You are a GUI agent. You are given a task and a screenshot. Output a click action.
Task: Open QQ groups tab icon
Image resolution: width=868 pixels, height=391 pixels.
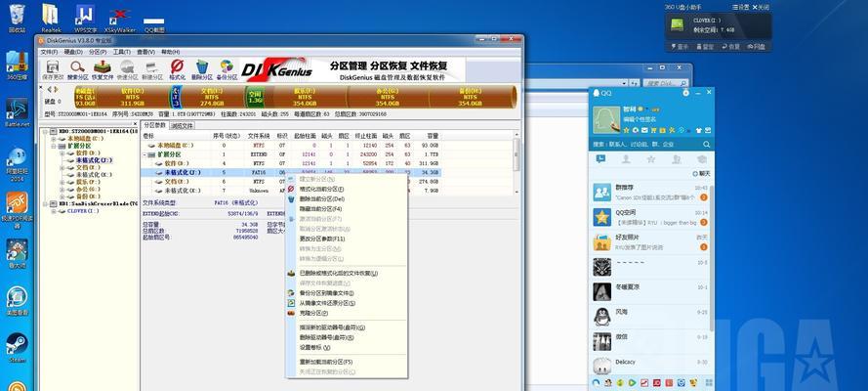point(676,159)
